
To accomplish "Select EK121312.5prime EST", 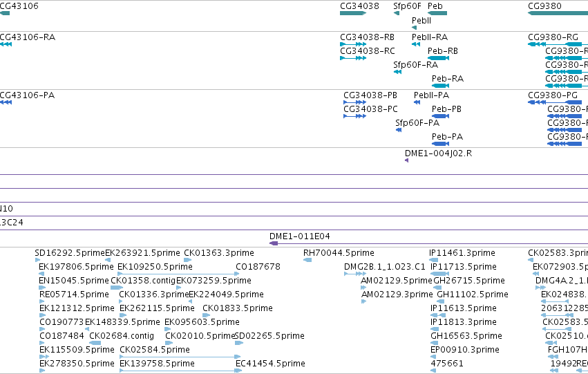I will [77, 308].
